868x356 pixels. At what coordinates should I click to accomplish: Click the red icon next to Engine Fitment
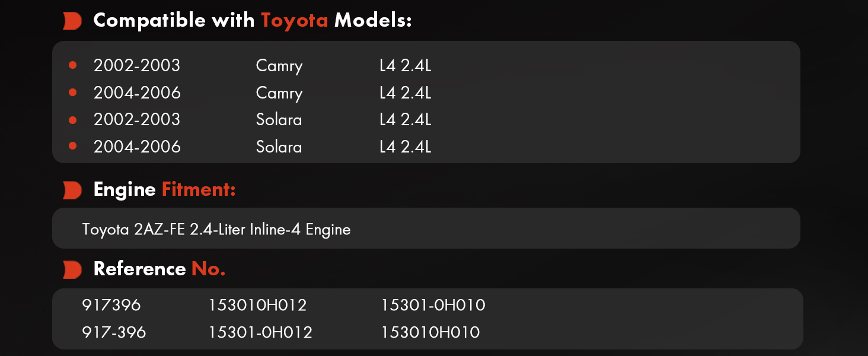click(x=72, y=190)
